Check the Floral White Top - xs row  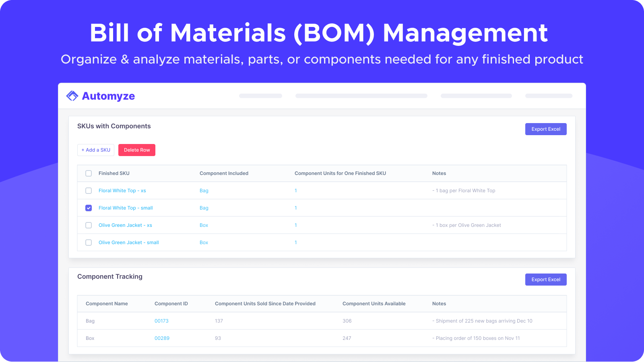pyautogui.click(x=89, y=191)
